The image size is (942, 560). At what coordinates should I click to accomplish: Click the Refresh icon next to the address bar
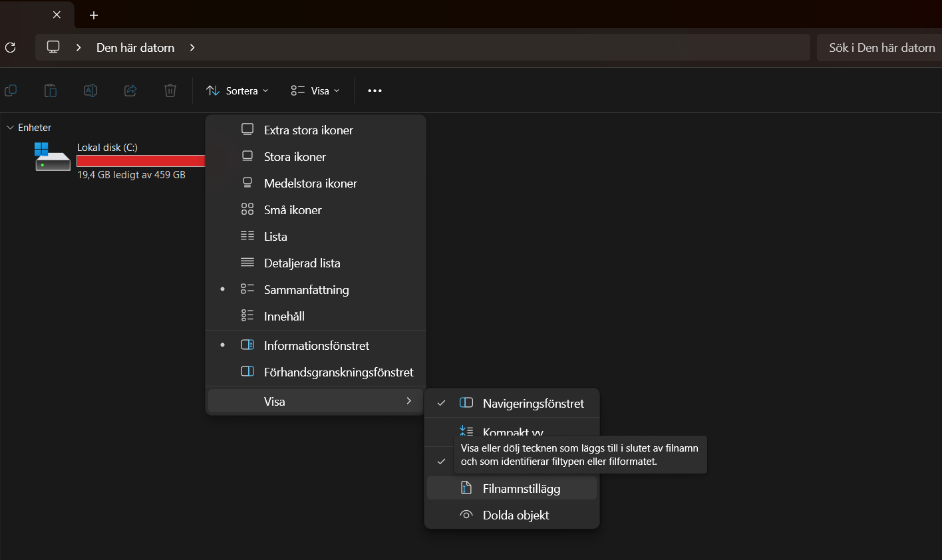(9, 47)
